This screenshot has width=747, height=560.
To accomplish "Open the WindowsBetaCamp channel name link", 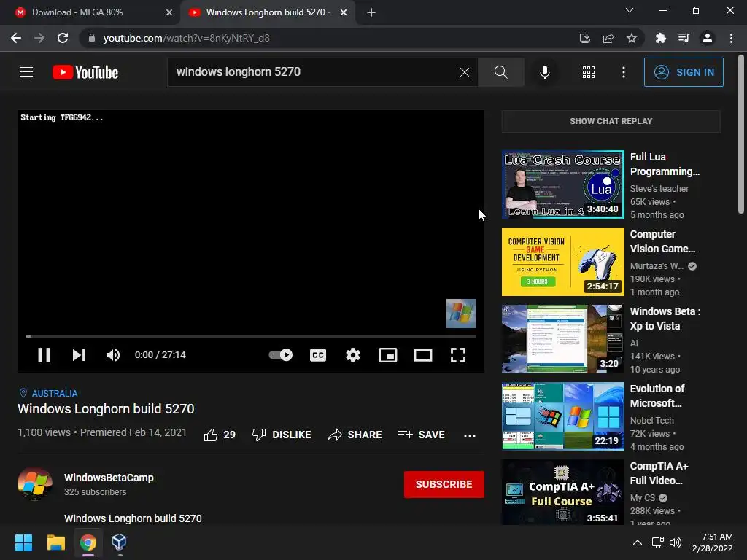I will click(x=109, y=478).
